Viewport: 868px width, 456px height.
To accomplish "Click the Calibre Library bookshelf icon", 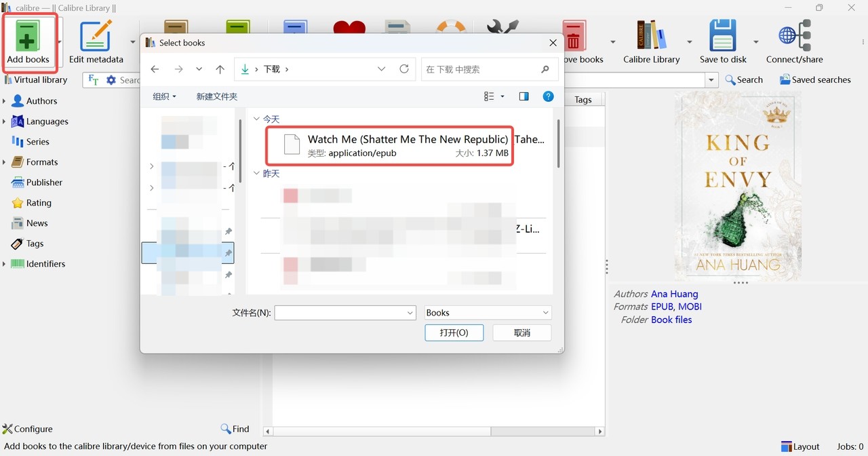I will click(x=652, y=35).
